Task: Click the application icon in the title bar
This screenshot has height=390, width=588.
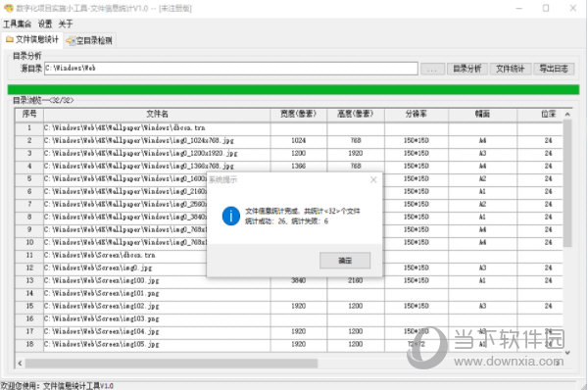Action: point(8,8)
